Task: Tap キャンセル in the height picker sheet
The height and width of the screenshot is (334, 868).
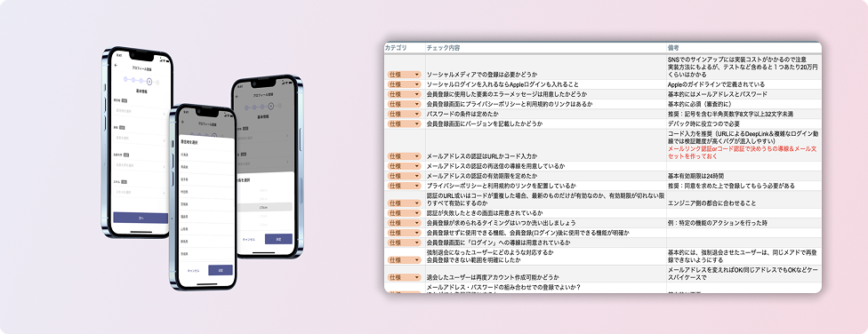Action: (x=248, y=240)
